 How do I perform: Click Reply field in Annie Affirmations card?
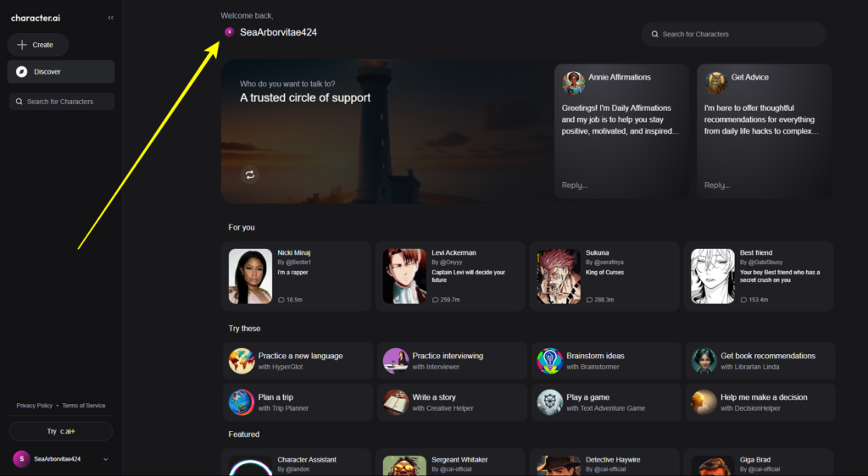(575, 185)
